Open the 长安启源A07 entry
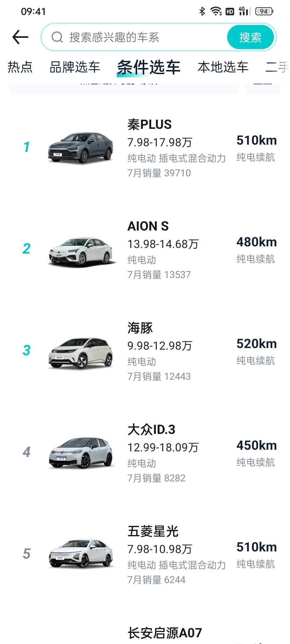Image resolution: width=290 pixels, height=644 pixels. (x=165, y=633)
